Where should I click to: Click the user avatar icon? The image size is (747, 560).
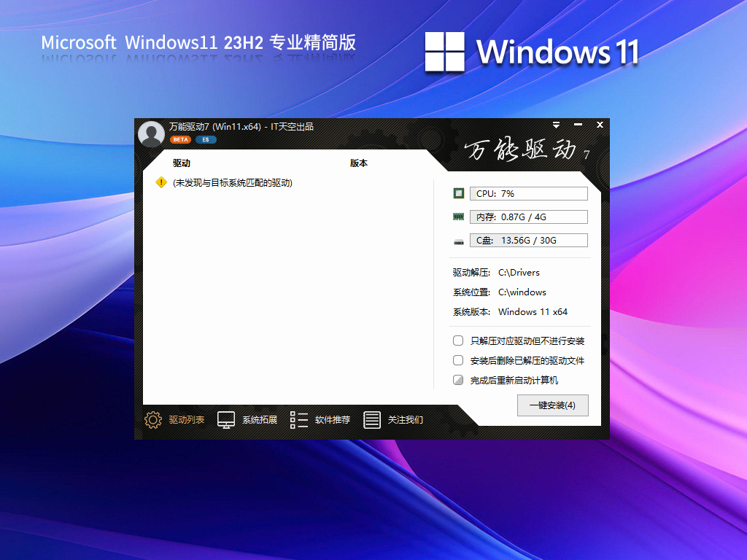pos(151,134)
